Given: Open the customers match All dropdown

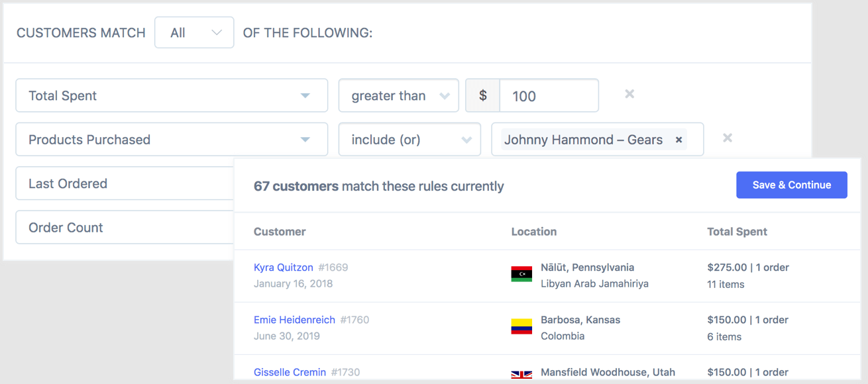Looking at the screenshot, I should point(194,33).
